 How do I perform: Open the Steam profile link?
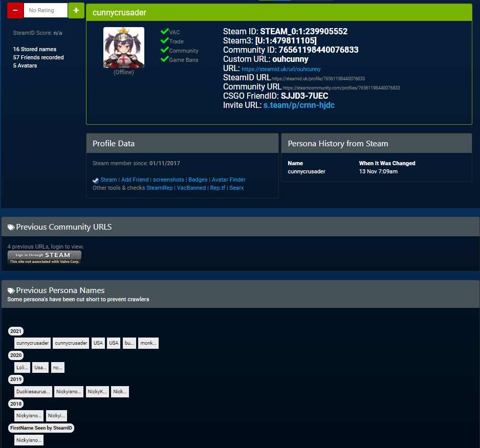[108, 180]
